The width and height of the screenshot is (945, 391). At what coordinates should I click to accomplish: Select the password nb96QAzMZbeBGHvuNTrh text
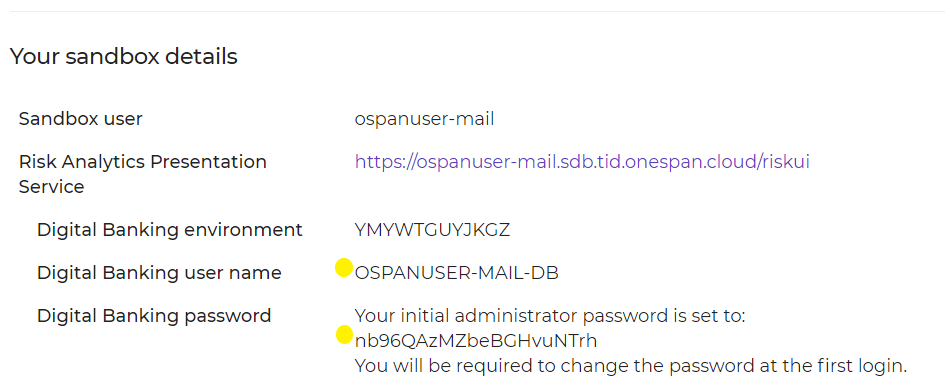[476, 341]
